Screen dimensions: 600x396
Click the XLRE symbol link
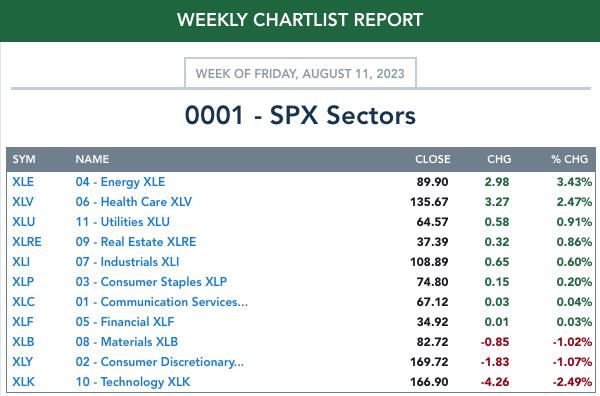point(27,241)
